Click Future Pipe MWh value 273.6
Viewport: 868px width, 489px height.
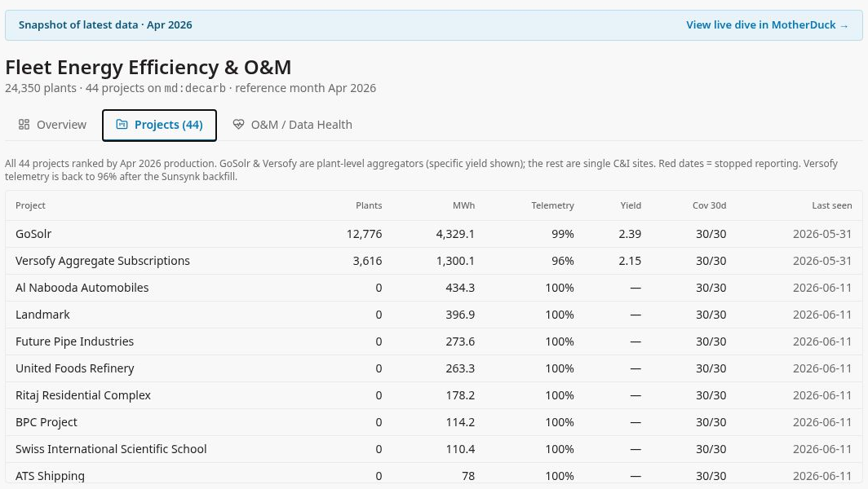pos(460,341)
